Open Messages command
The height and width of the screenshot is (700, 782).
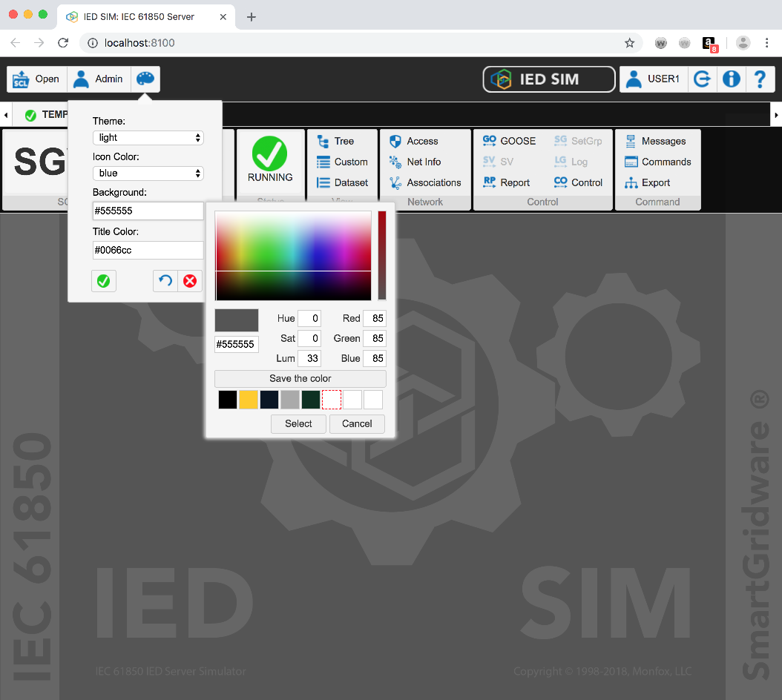tap(655, 141)
